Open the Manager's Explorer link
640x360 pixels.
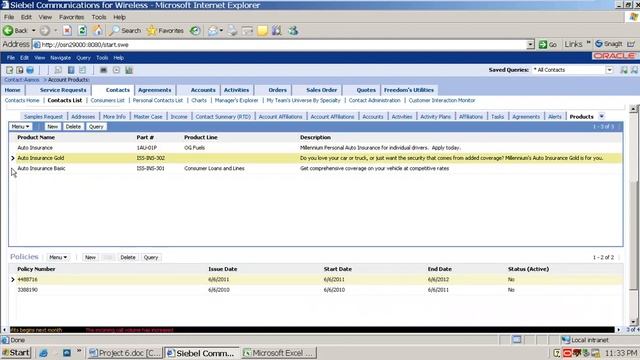pos(236,100)
